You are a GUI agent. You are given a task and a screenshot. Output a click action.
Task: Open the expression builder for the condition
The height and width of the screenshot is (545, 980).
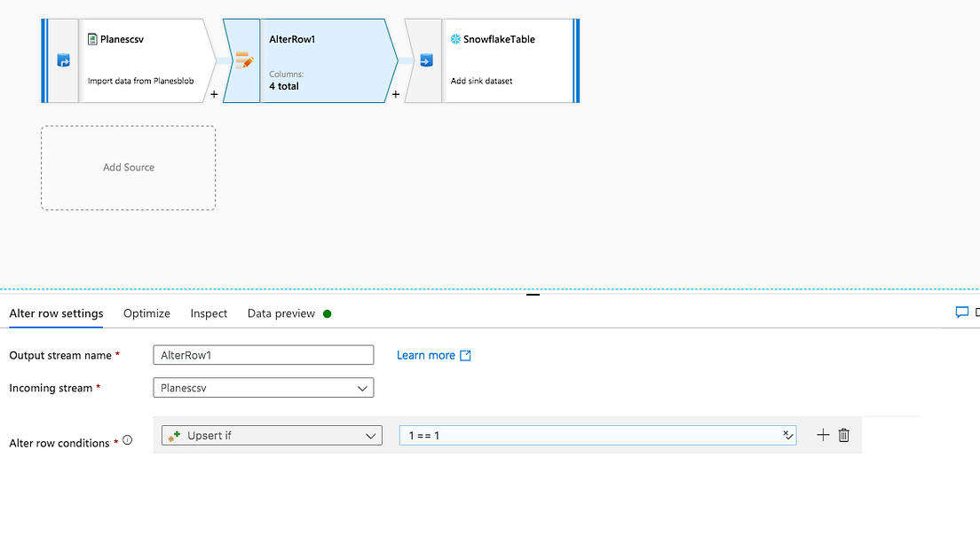click(x=786, y=435)
